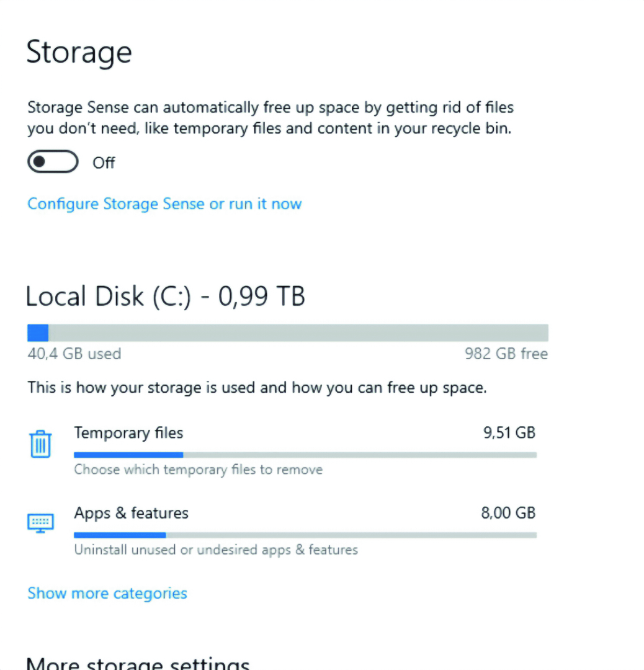Screen dimensions: 644x670
Task: Click the Apps & features monitor icon
Action: (x=40, y=522)
